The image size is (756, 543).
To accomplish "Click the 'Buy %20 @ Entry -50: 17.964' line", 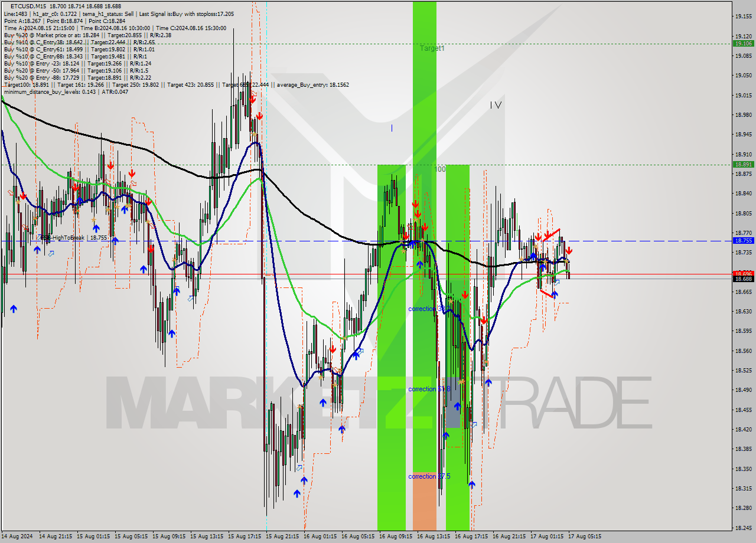I will click(x=76, y=70).
